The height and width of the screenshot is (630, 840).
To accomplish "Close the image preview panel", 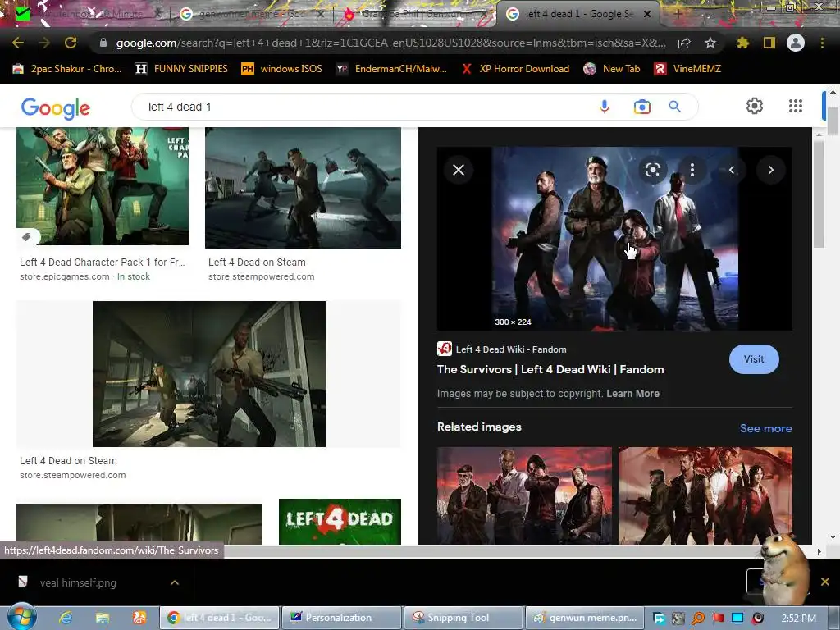I will (x=459, y=170).
